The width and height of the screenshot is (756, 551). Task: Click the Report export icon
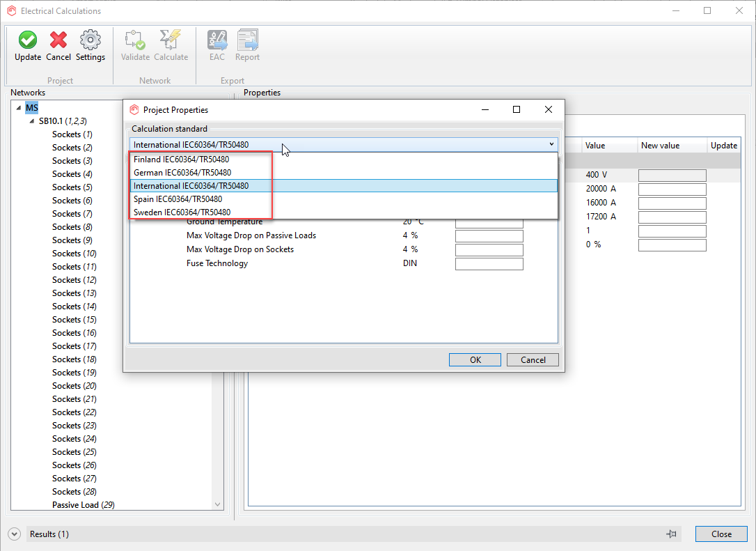point(247,40)
